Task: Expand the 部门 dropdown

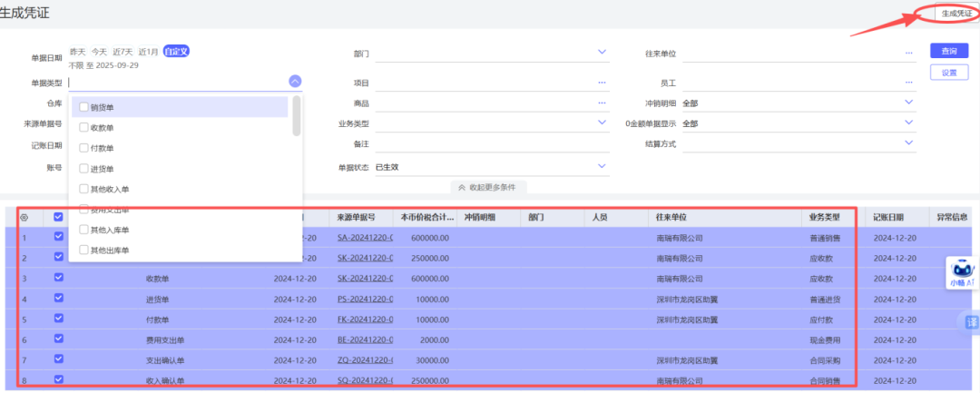Action: pos(602,53)
